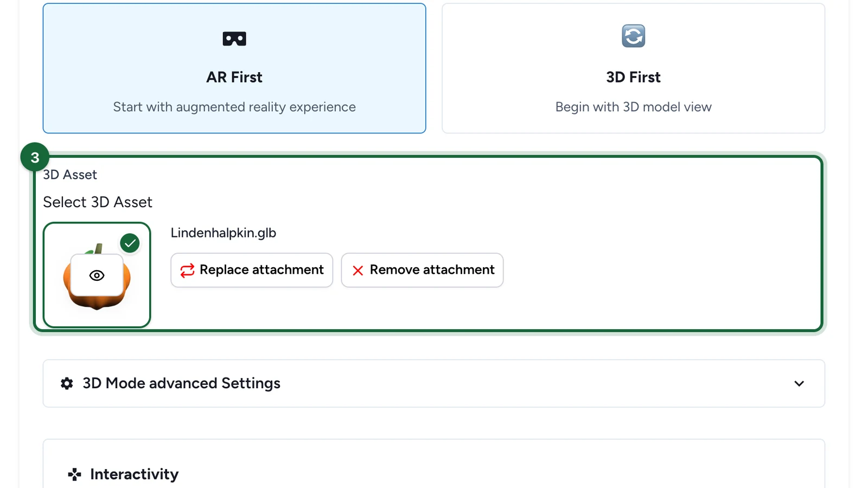
Task: Click the red swap arrows icon on Replace attachment
Action: (x=187, y=270)
